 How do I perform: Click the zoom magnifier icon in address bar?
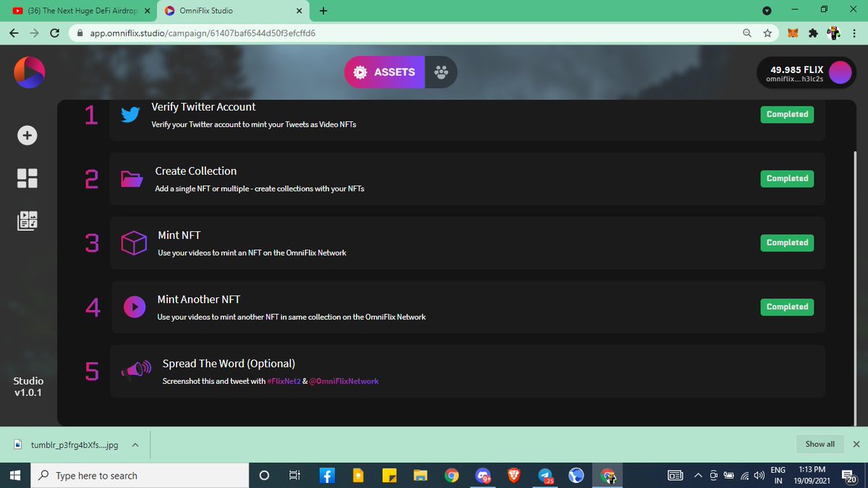(x=747, y=33)
